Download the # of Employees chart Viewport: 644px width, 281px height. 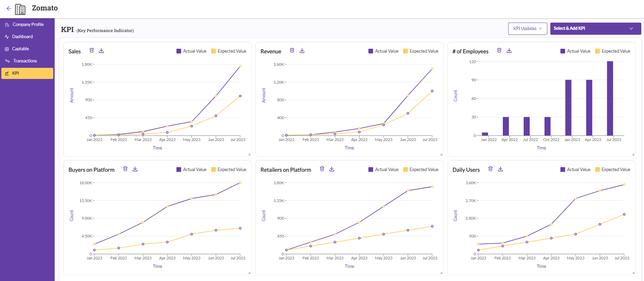[x=509, y=51]
